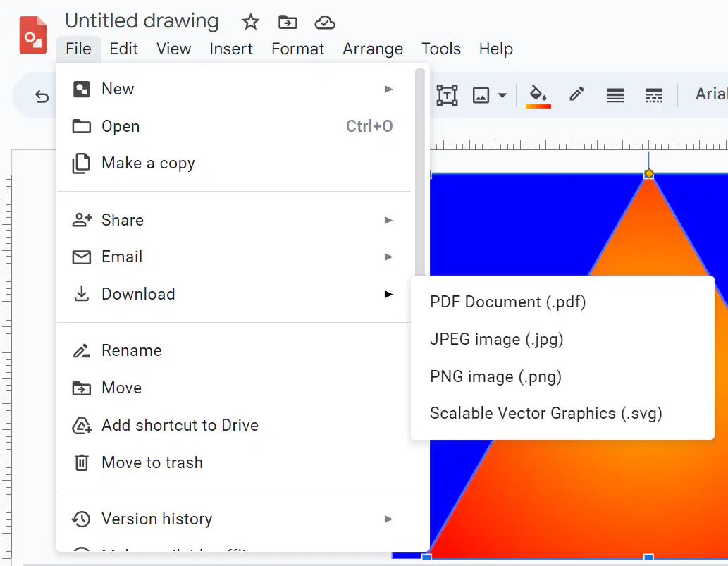This screenshot has width=728, height=566.
Task: Select the Text box tool
Action: pyautogui.click(x=447, y=95)
